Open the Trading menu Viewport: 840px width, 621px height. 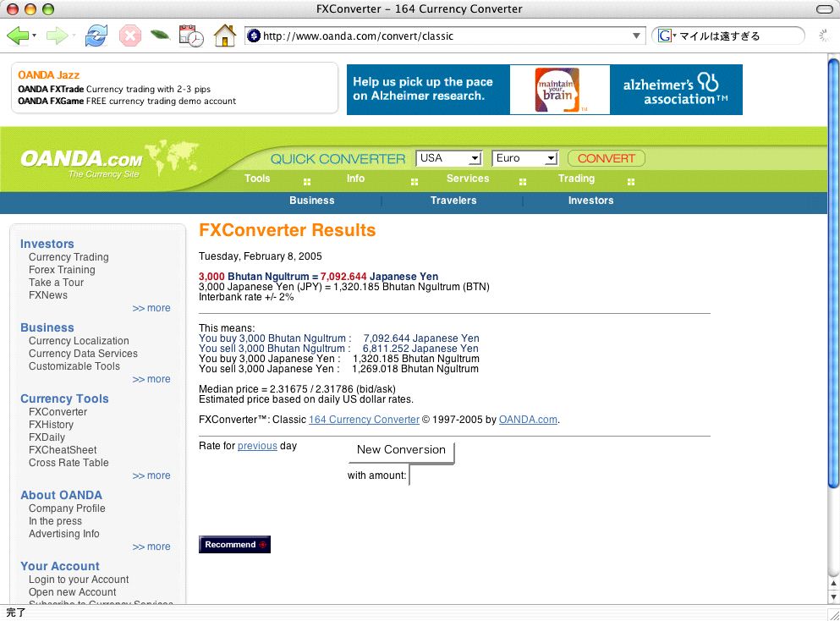coord(576,179)
